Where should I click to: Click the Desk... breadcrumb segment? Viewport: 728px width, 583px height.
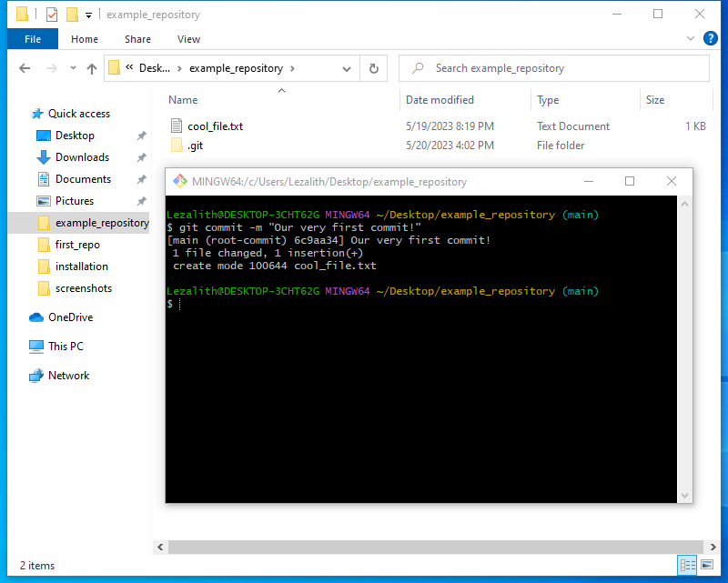tap(155, 68)
